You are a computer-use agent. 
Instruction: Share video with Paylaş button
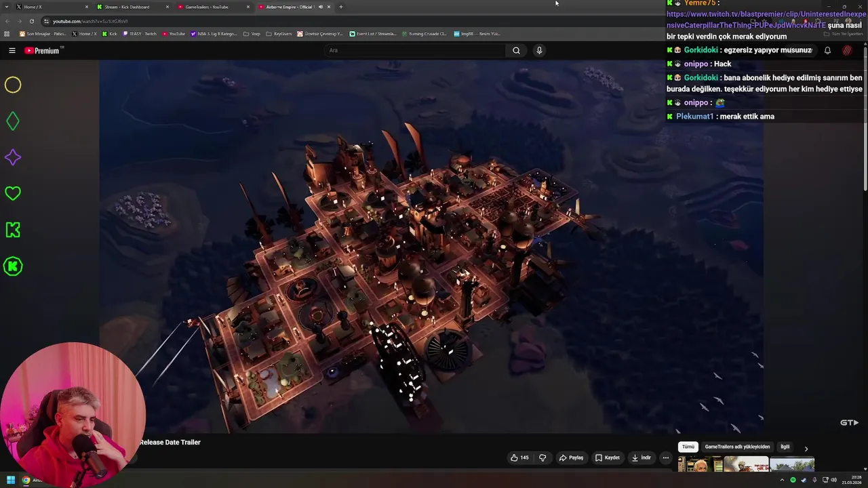coord(571,457)
